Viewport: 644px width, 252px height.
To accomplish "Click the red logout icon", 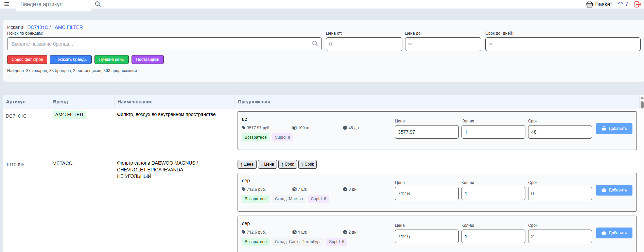I will [x=638, y=4].
